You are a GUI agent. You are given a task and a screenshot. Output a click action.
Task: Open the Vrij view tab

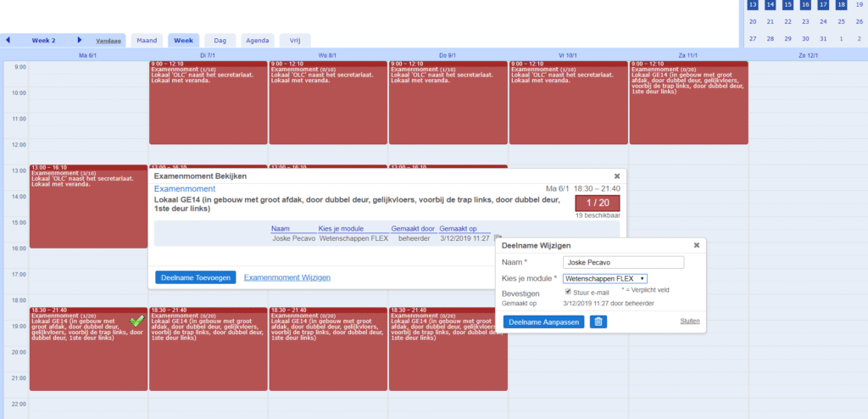(x=296, y=40)
